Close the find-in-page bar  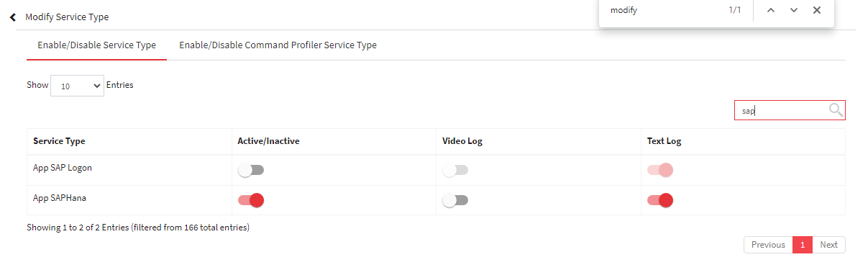click(x=817, y=10)
